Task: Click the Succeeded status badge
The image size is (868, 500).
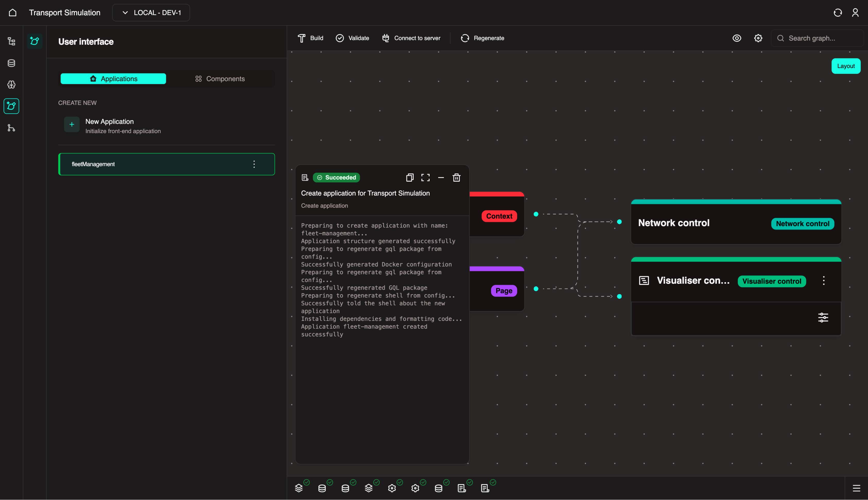Action: pyautogui.click(x=336, y=178)
